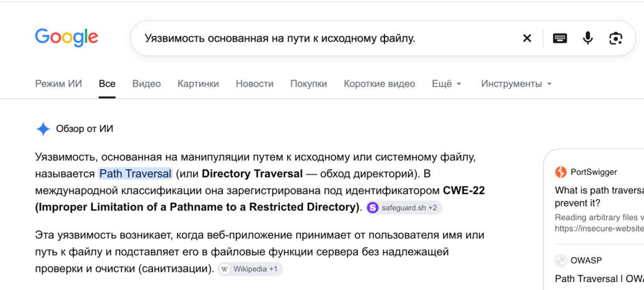Screen dimensions: 644x290
Task: Click the AI overview sparkle icon
Action: 43,129
